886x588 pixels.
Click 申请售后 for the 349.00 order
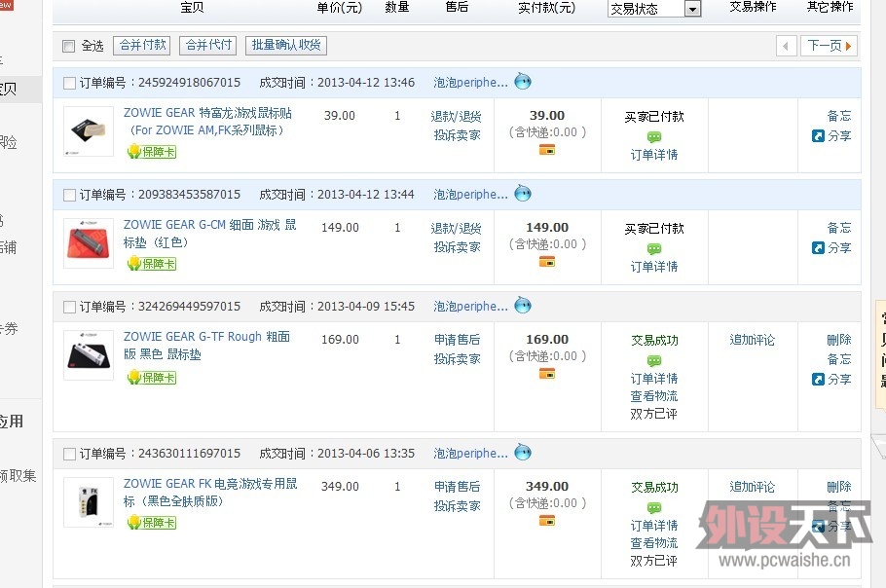(458, 487)
